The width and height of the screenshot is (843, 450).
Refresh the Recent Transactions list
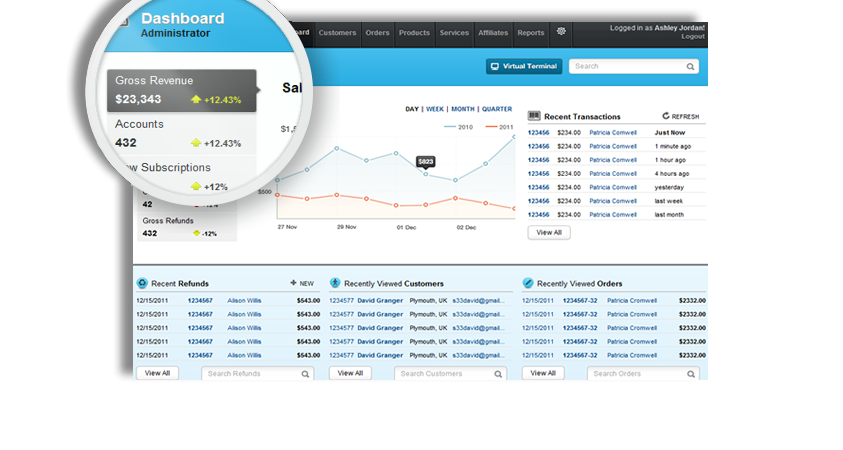[680, 116]
